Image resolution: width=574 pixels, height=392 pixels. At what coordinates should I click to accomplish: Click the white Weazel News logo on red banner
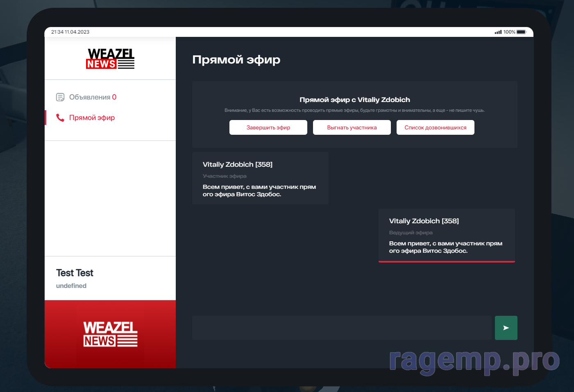click(110, 334)
